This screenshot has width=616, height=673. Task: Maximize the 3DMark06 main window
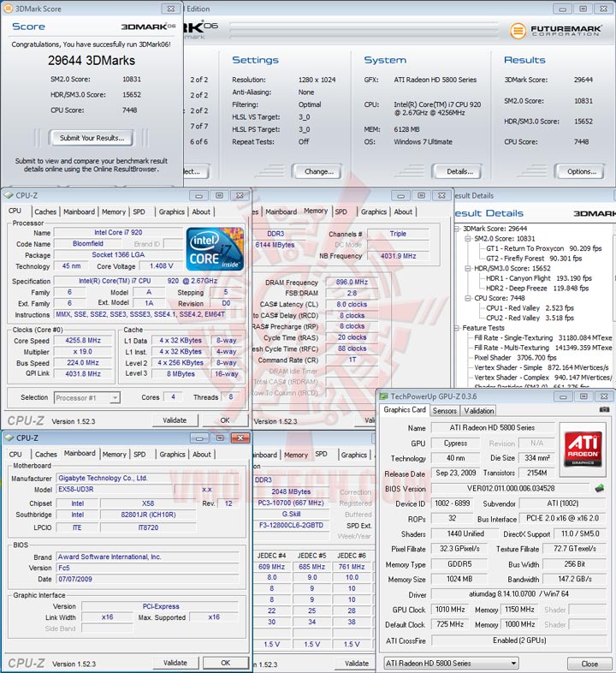pos(583,9)
